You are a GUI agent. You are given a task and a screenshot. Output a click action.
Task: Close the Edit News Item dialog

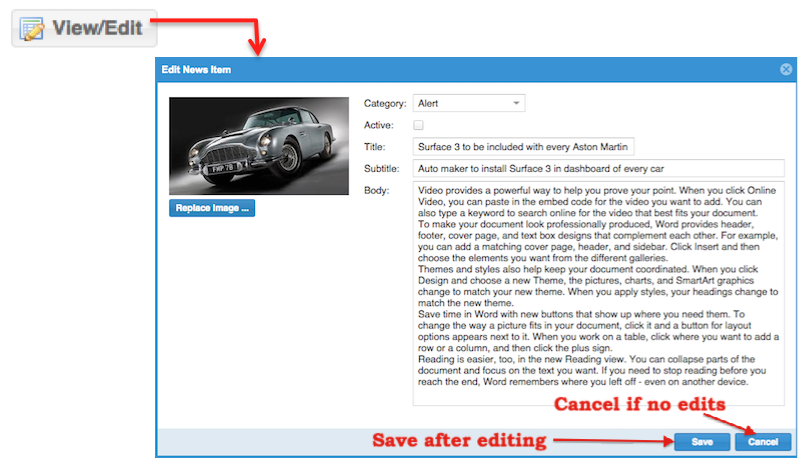[x=785, y=69]
